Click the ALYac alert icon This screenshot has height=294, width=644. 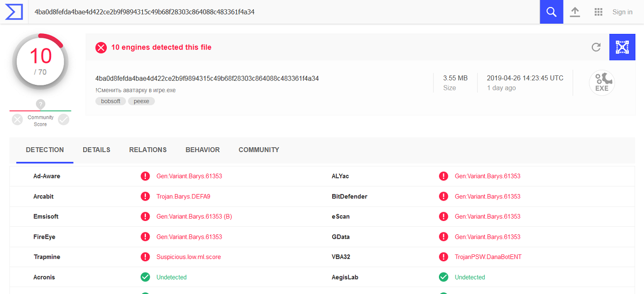443,176
